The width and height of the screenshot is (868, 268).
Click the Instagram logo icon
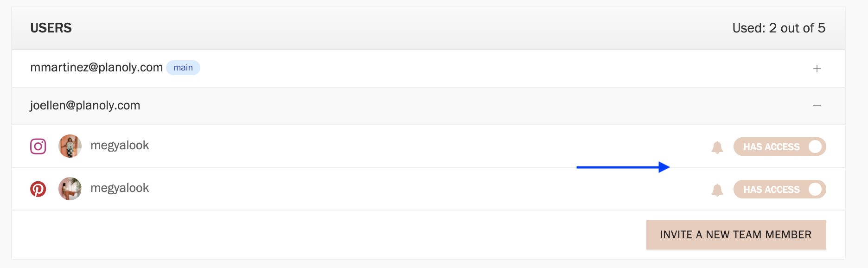point(38,147)
